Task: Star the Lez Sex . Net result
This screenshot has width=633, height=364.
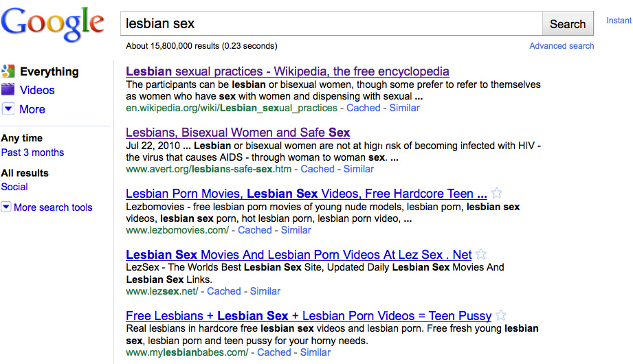Action: click(x=482, y=255)
